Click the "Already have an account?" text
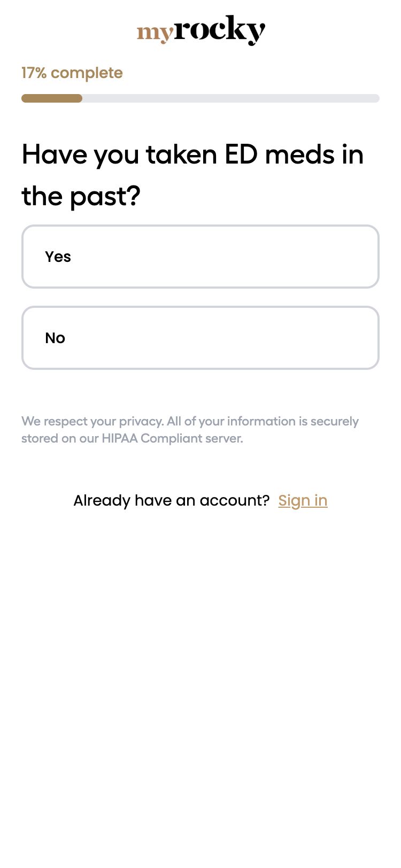The width and height of the screenshot is (401, 868). [171, 500]
